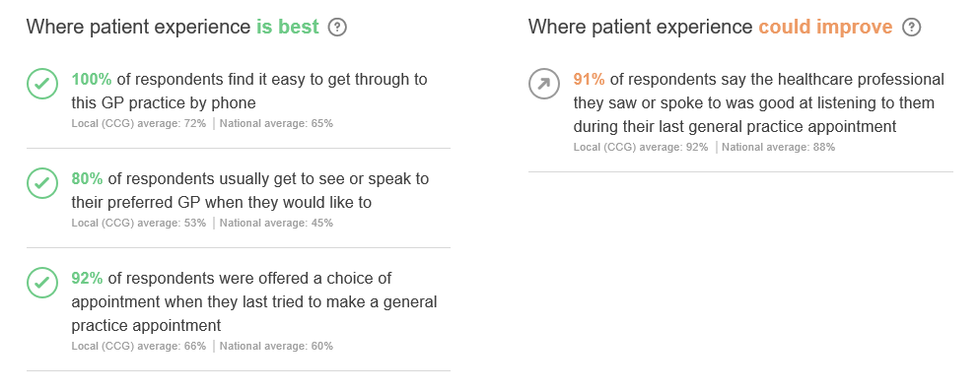This screenshot has height=392, width=980.
Task: Click 'National average: 88%' under listening statistic
Action: click(x=778, y=148)
